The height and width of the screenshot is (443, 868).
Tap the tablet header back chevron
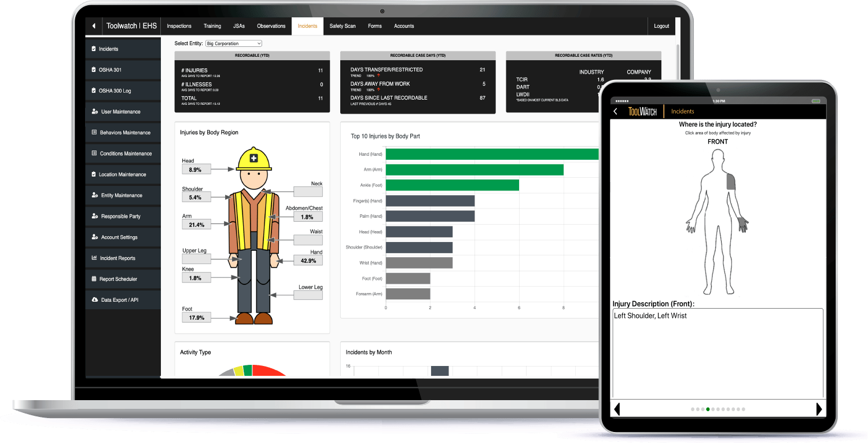615,111
